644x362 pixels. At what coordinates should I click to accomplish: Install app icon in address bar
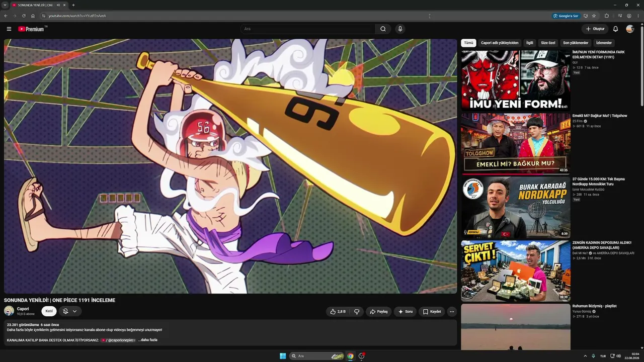[586, 16]
